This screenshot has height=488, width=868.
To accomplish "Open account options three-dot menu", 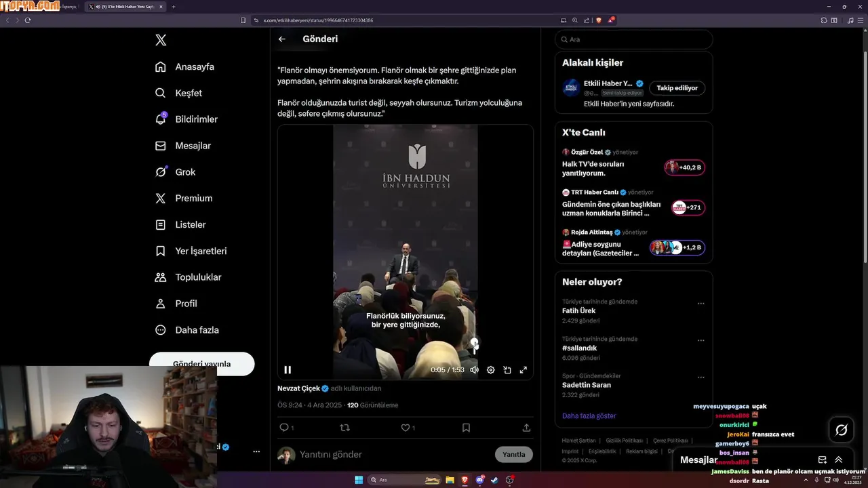I will [x=256, y=451].
